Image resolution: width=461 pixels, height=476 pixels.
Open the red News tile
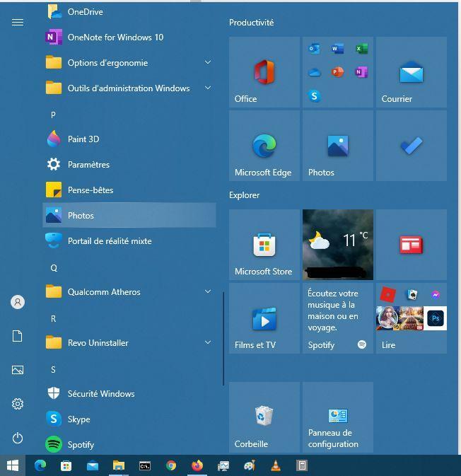click(412, 245)
